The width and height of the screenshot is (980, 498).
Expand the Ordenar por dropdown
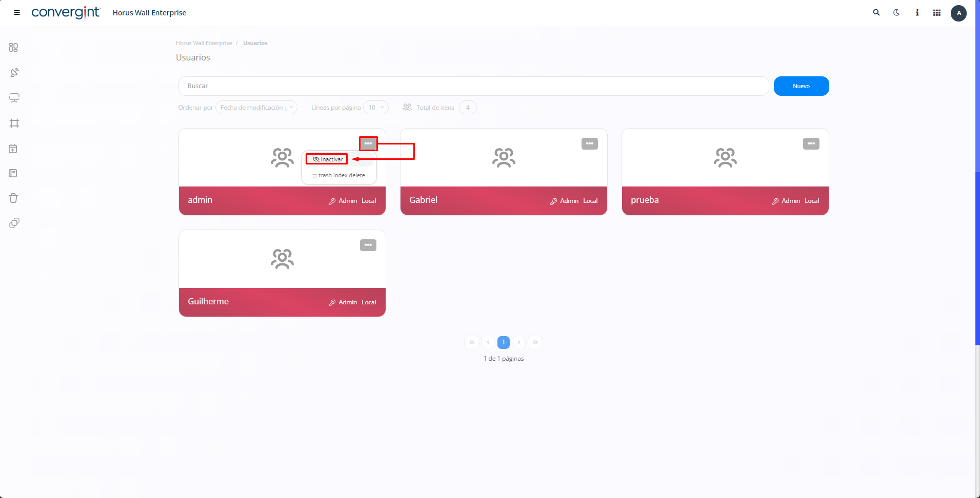pyautogui.click(x=256, y=108)
